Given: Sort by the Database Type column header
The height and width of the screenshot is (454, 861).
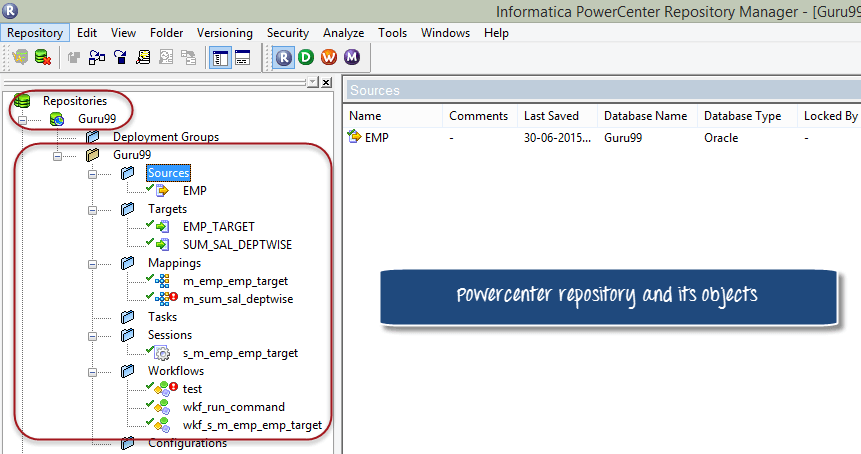Looking at the screenshot, I should pos(742,116).
